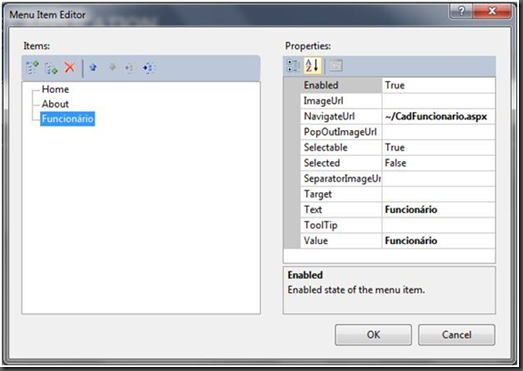Add a root item
523x371 pixels.
point(32,68)
